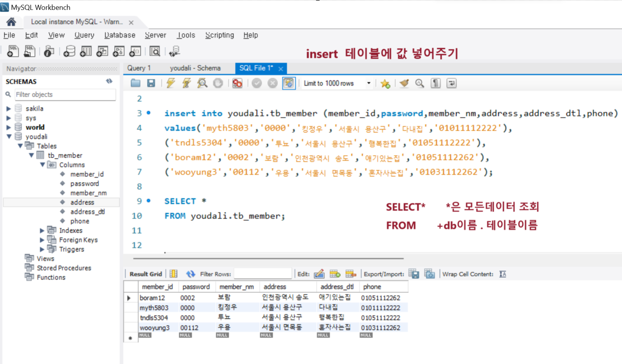Open the object inspector for selected schema

click(x=49, y=51)
